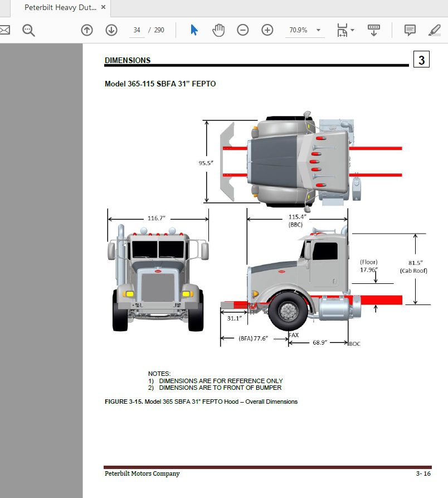Click the total page count 290

coord(159,30)
